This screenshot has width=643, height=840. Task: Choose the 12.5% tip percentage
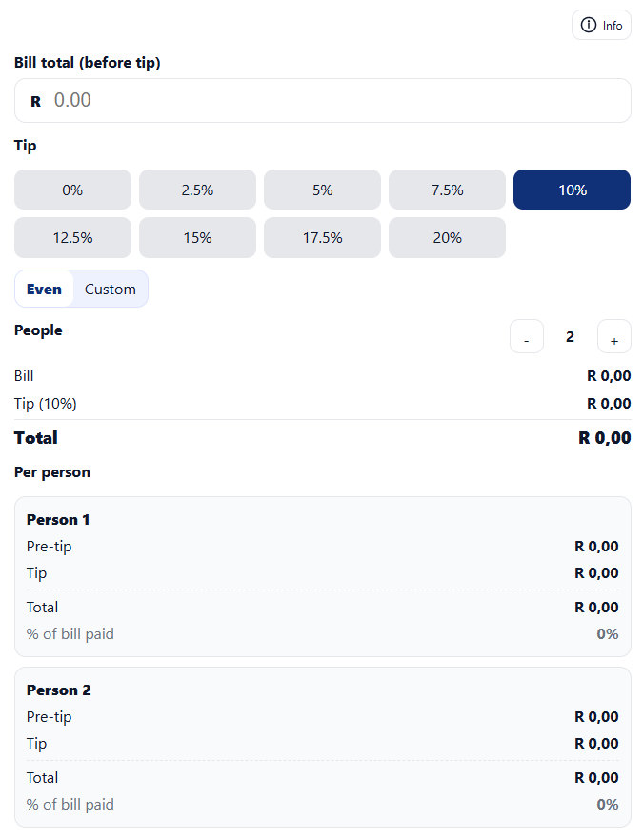pyautogui.click(x=72, y=237)
